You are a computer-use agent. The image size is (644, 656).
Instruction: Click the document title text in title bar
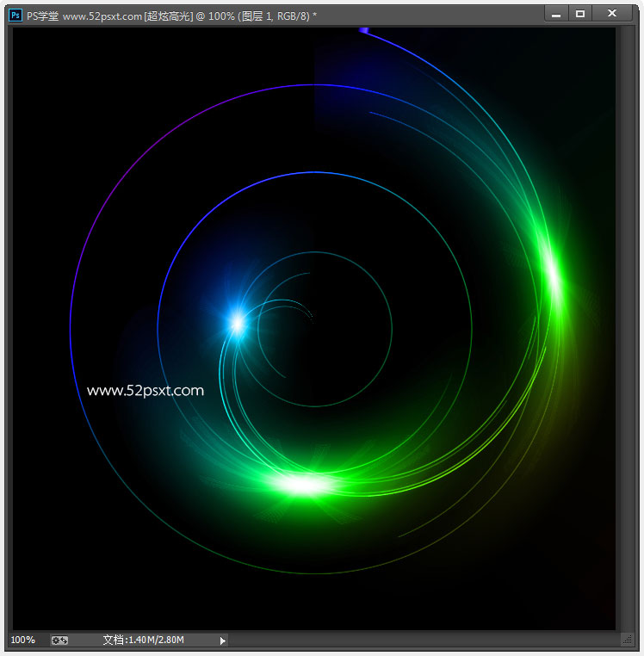click(171, 15)
